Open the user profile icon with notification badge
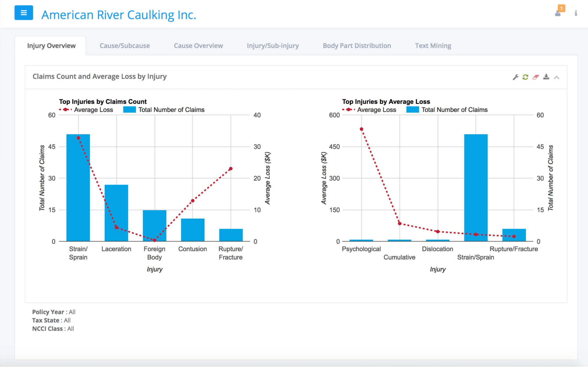 click(x=558, y=14)
